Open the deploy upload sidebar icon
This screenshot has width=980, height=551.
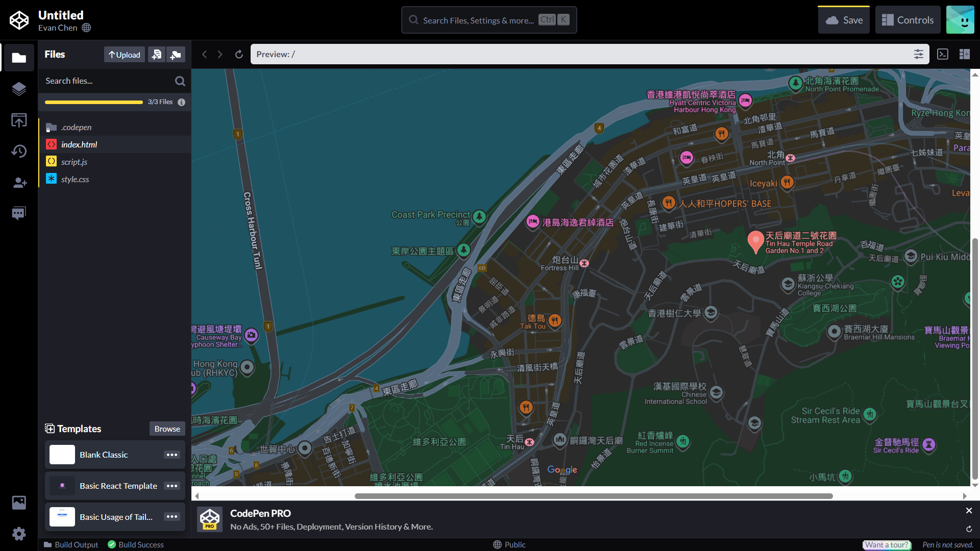coord(19,120)
